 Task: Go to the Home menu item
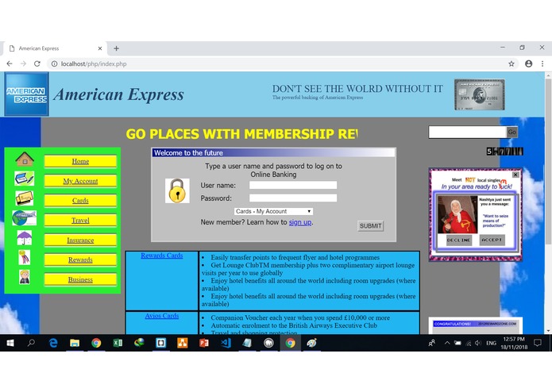coord(80,161)
